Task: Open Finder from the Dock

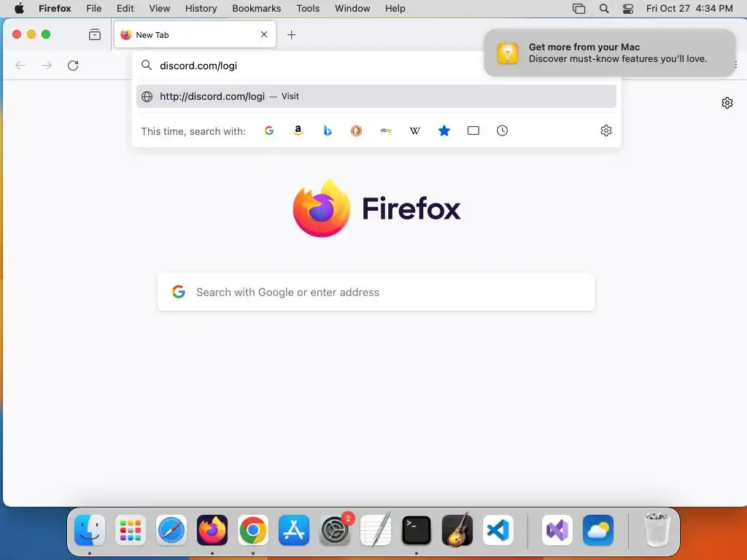Action: point(90,530)
